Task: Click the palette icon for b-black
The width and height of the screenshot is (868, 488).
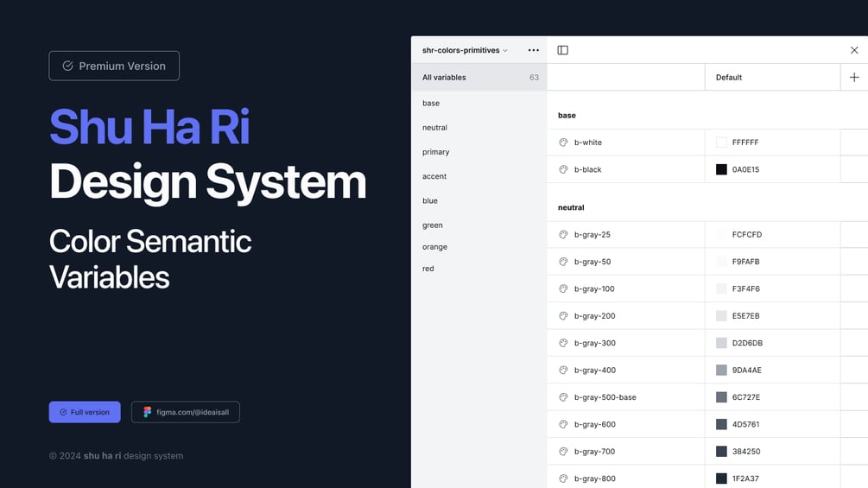Action: pos(563,170)
